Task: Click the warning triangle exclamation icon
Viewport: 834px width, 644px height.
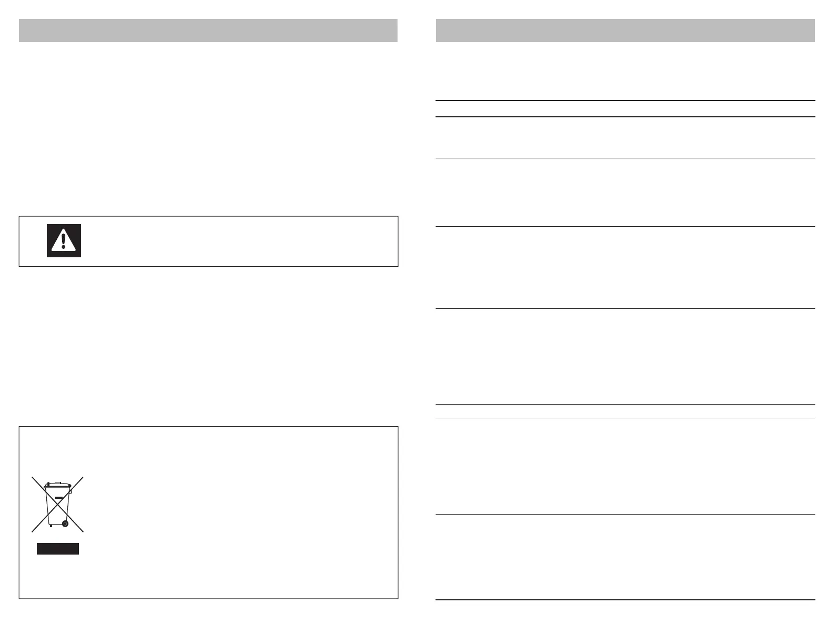Action: pos(64,240)
